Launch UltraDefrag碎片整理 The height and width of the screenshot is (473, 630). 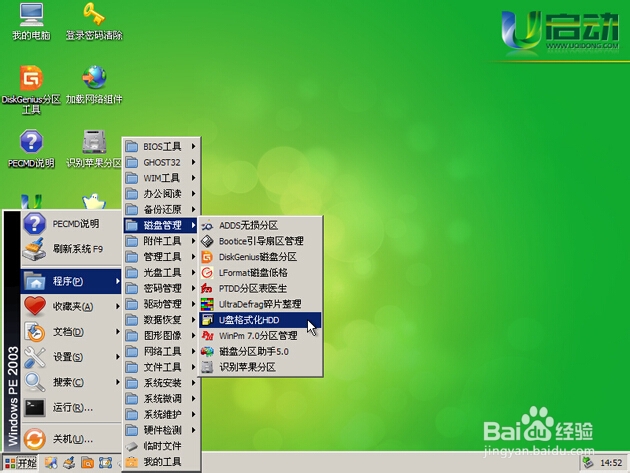pyautogui.click(x=261, y=304)
